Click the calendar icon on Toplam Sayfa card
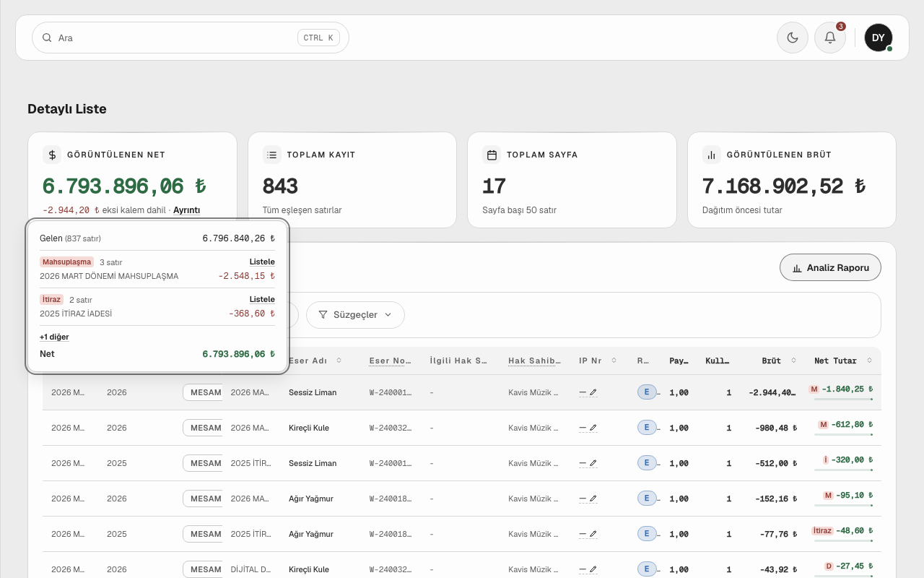The height and width of the screenshot is (578, 924). point(492,155)
